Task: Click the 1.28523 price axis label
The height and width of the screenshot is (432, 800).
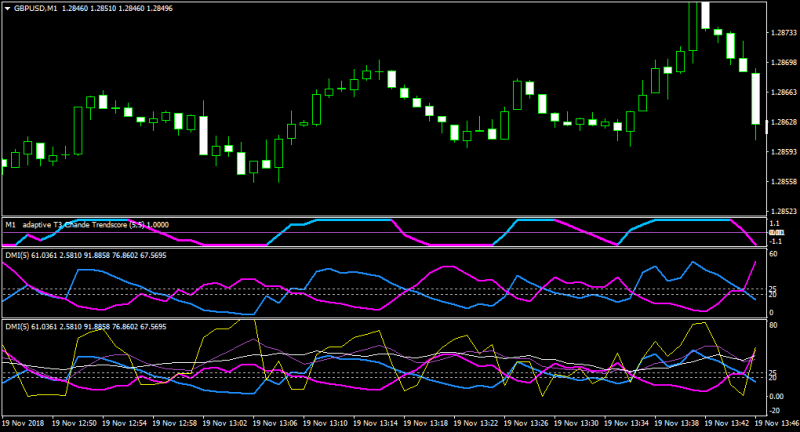Action: (783, 211)
